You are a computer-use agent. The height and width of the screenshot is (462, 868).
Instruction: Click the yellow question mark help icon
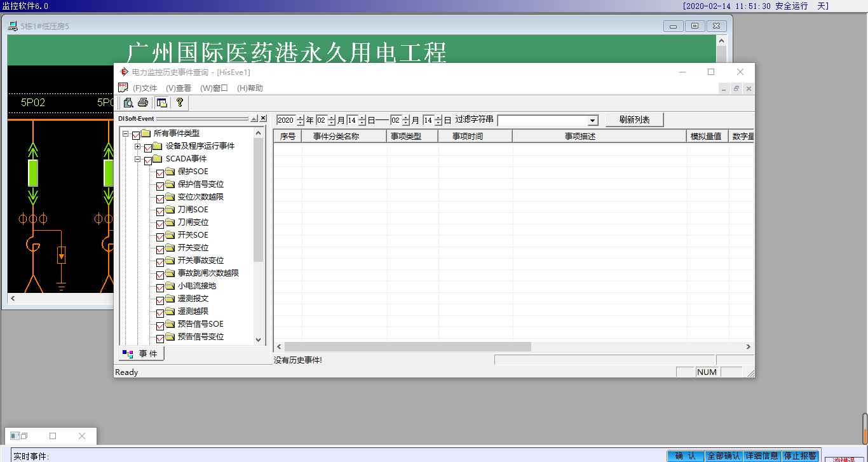(180, 103)
